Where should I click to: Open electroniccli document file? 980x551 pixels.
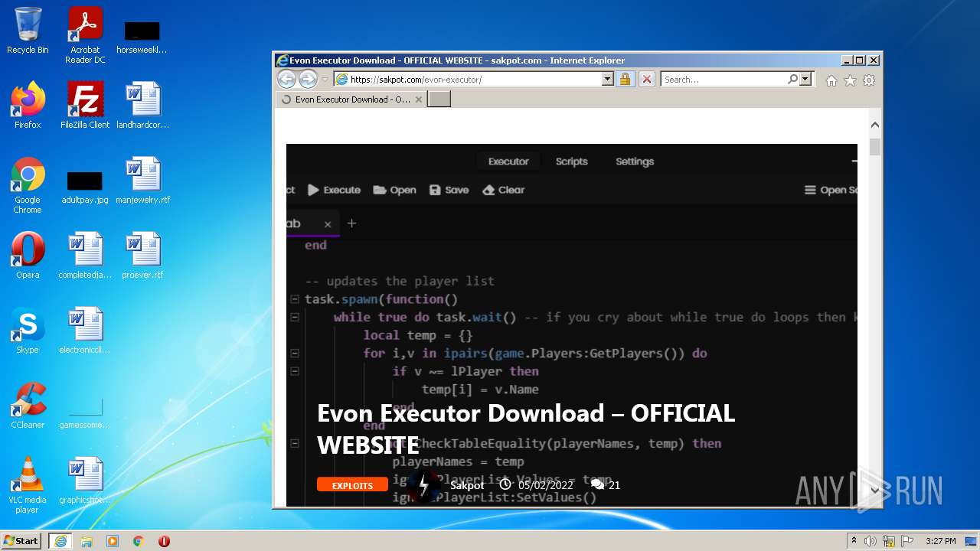(85, 331)
